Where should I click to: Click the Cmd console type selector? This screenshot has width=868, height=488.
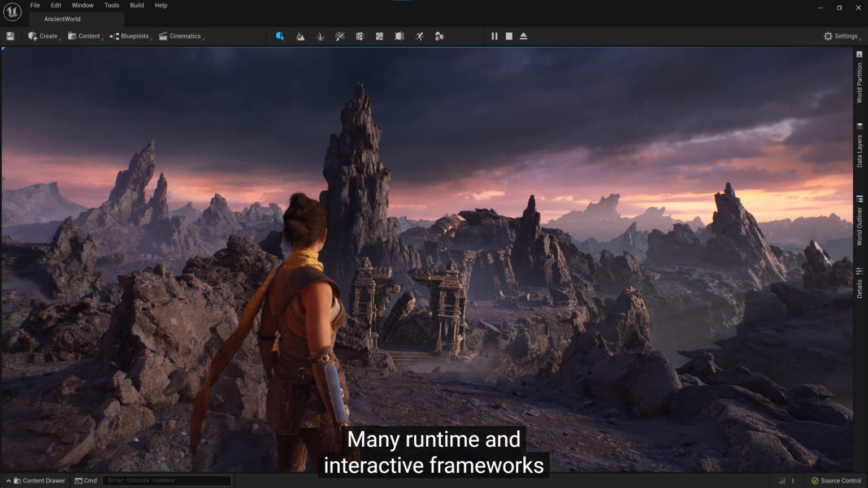[86, 481]
